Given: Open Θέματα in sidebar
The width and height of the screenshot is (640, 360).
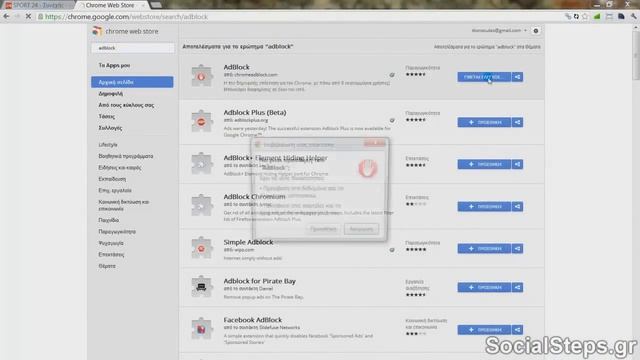Looking at the screenshot, I should 107,266.
